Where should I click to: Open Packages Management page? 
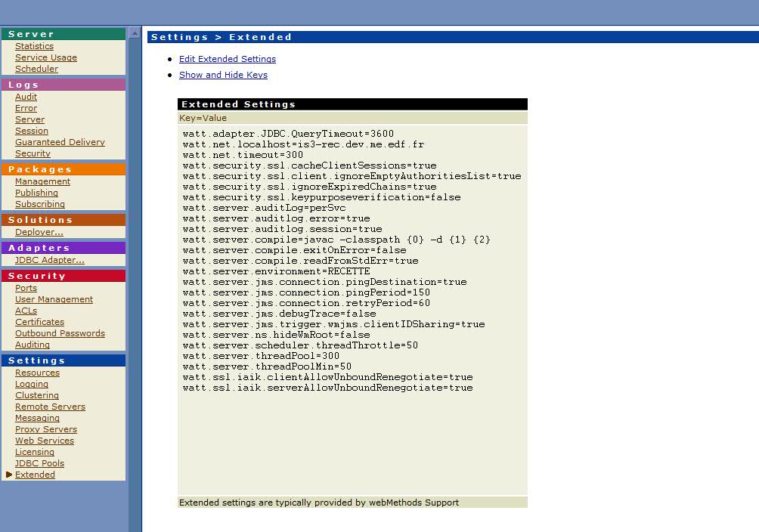pyautogui.click(x=42, y=181)
